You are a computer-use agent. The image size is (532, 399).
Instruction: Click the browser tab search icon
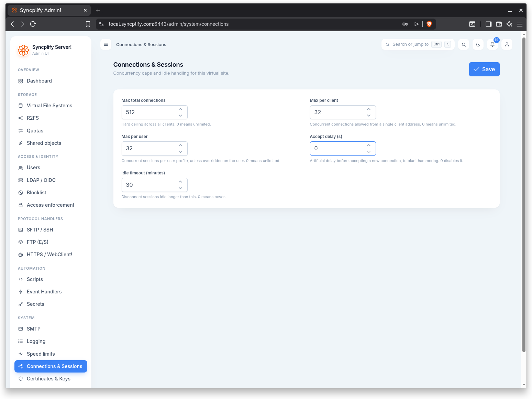point(472,24)
